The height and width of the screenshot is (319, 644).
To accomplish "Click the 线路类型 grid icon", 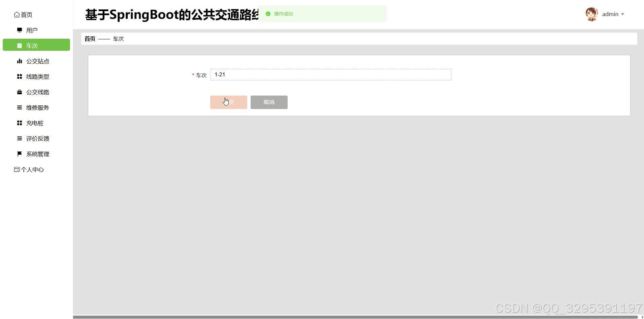I will pos(19,76).
